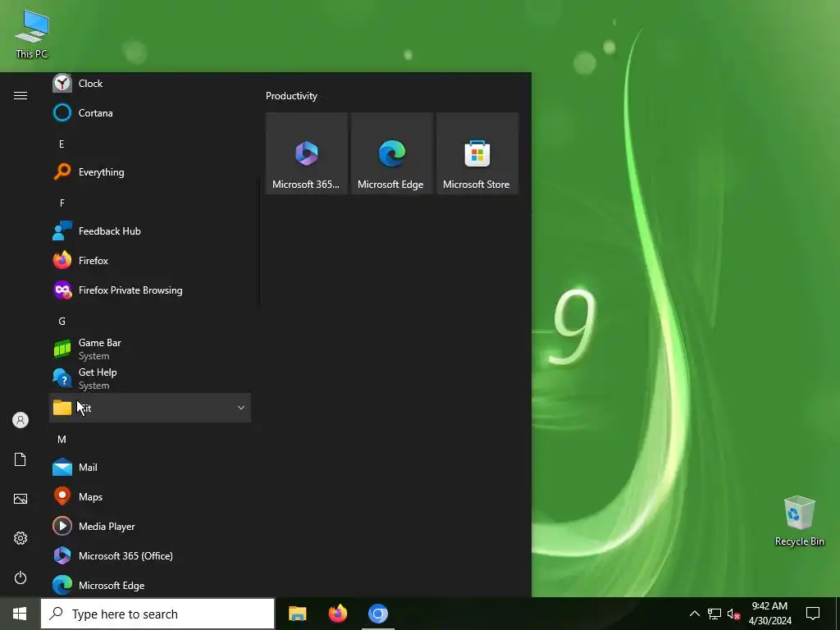The height and width of the screenshot is (630, 840).
Task: Select the Recycle Bin desktop icon
Action: pos(799,521)
